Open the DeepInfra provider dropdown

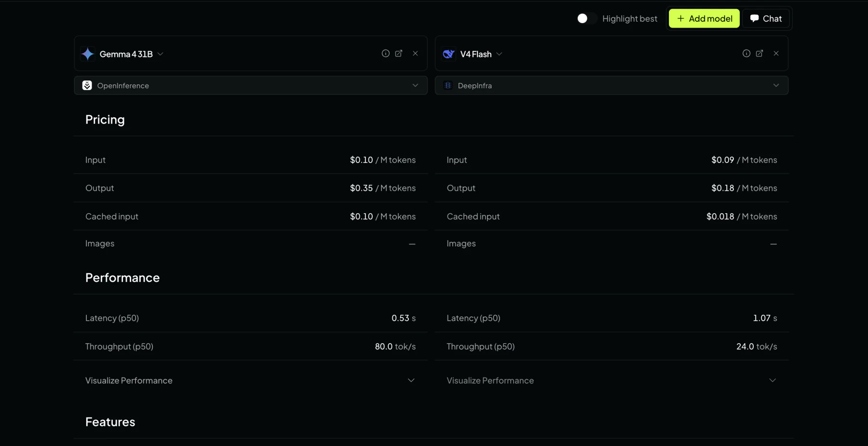611,85
